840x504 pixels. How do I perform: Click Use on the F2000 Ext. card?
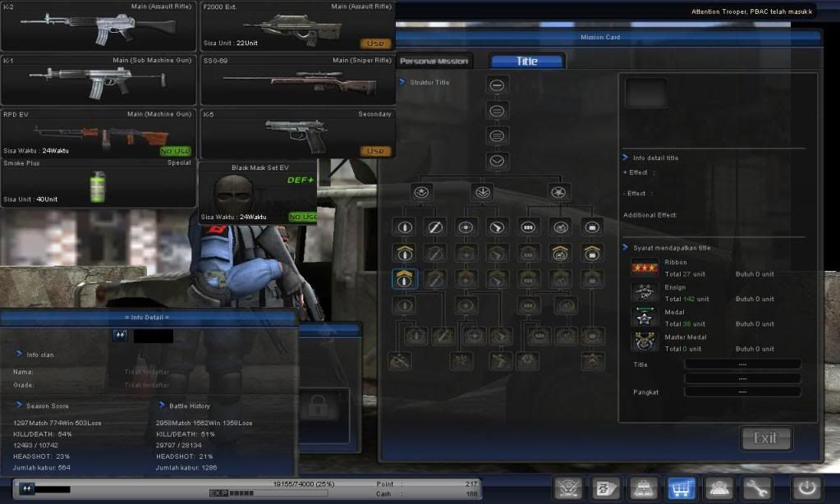coord(375,44)
